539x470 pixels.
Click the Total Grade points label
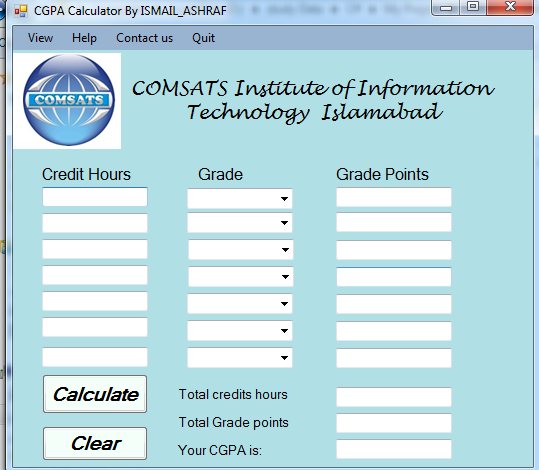click(233, 423)
